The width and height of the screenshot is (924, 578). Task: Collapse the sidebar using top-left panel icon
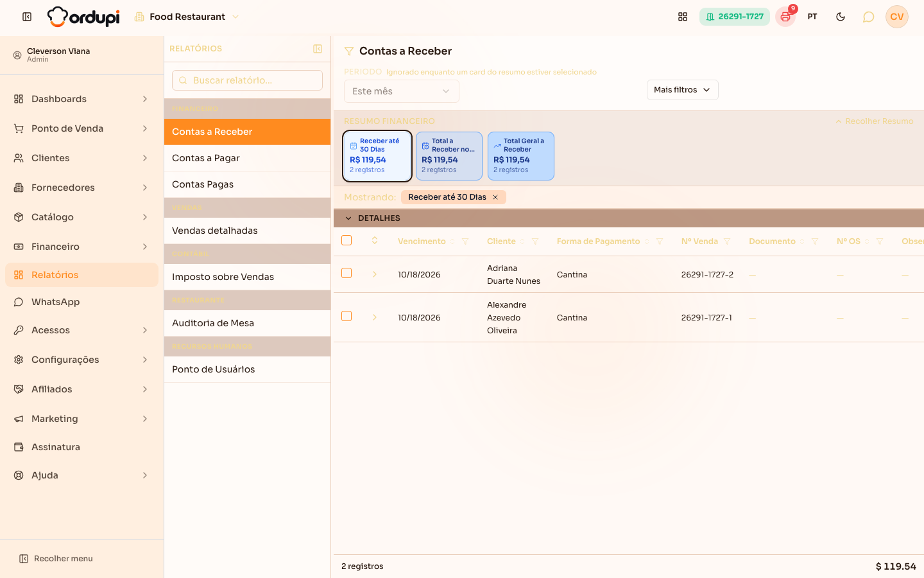[x=27, y=17]
